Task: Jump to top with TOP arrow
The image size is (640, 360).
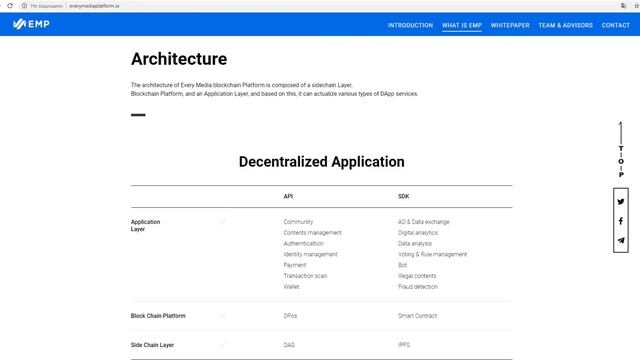Action: coord(621,149)
